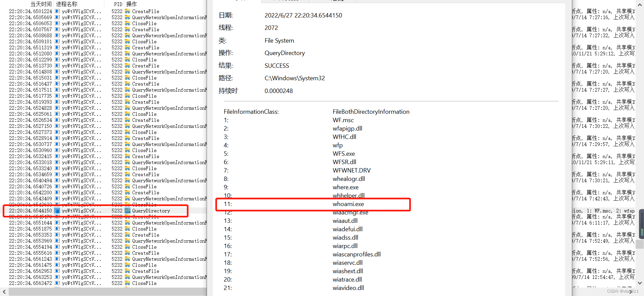Click the process icon in row 22:20:34.6524828

pos(57,108)
